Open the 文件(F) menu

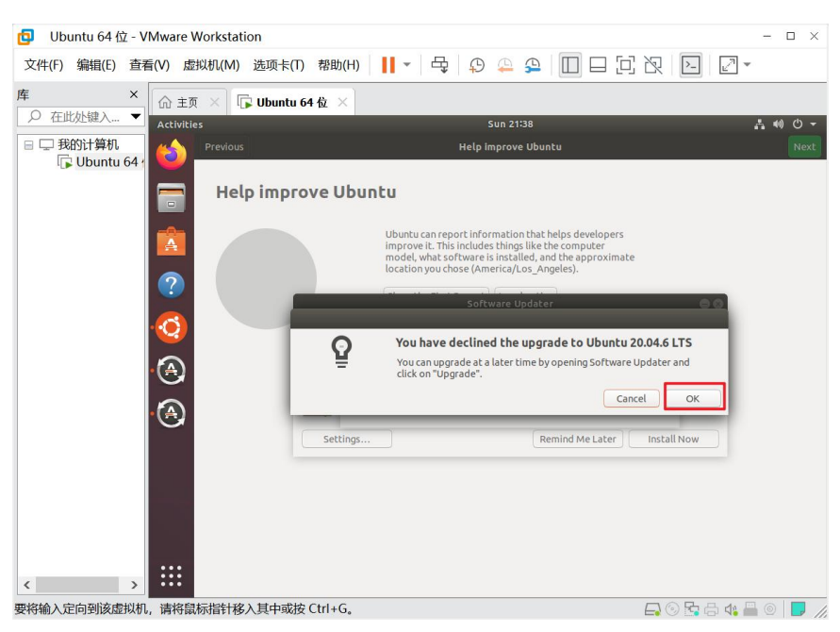[x=43, y=65]
